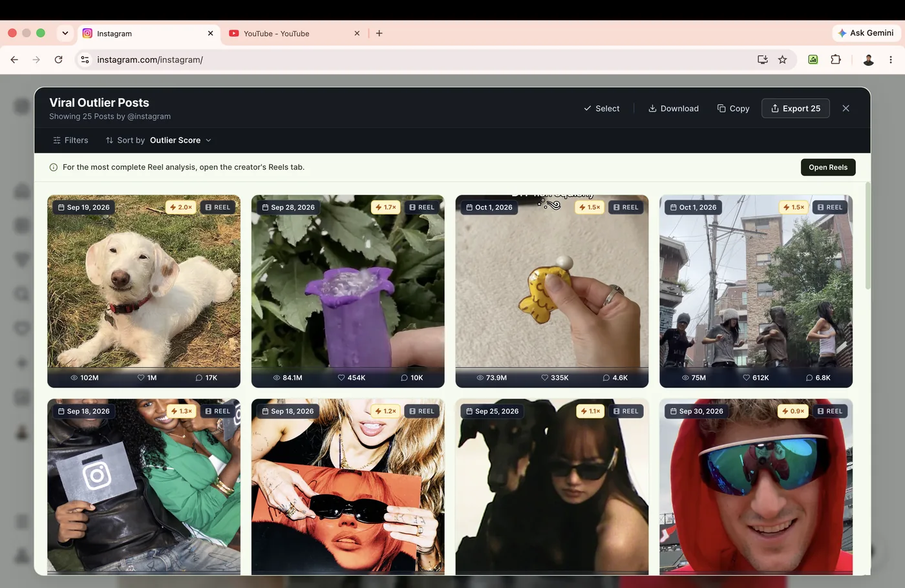Open the tab search dropdown arrow
The image size is (905, 588).
65,33
